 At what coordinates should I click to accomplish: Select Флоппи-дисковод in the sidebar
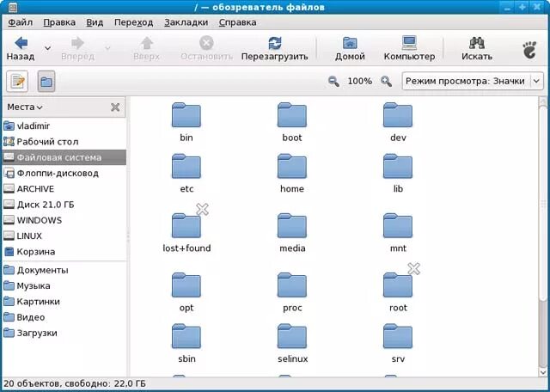[x=64, y=173]
